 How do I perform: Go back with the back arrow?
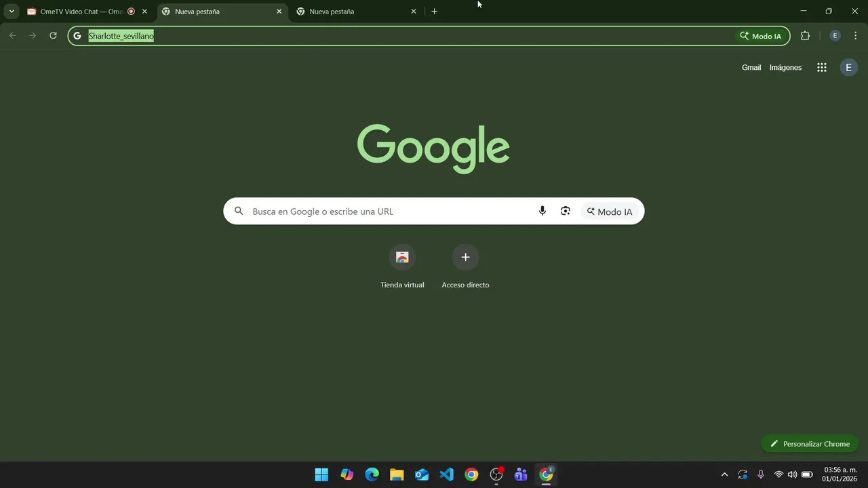pyautogui.click(x=12, y=36)
